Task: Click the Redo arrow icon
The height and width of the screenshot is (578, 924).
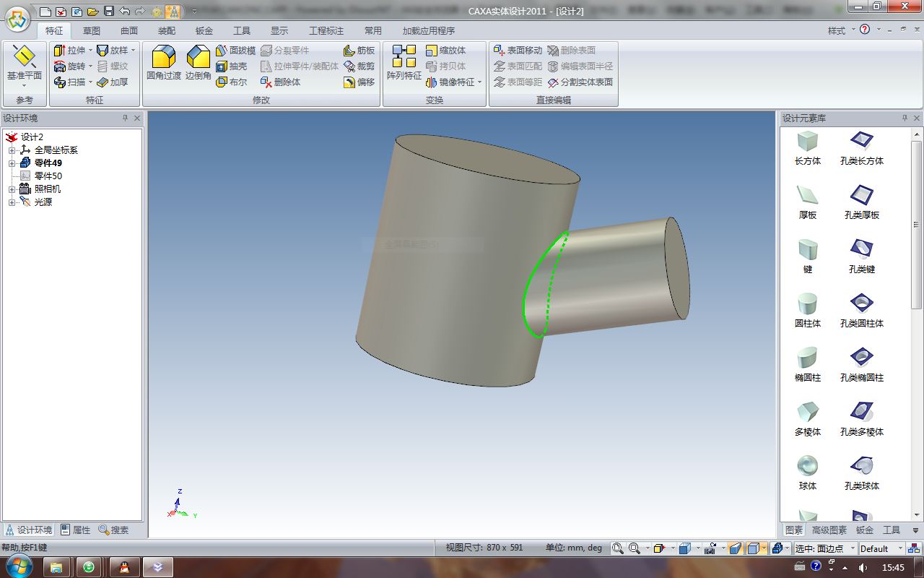Action: (x=140, y=12)
